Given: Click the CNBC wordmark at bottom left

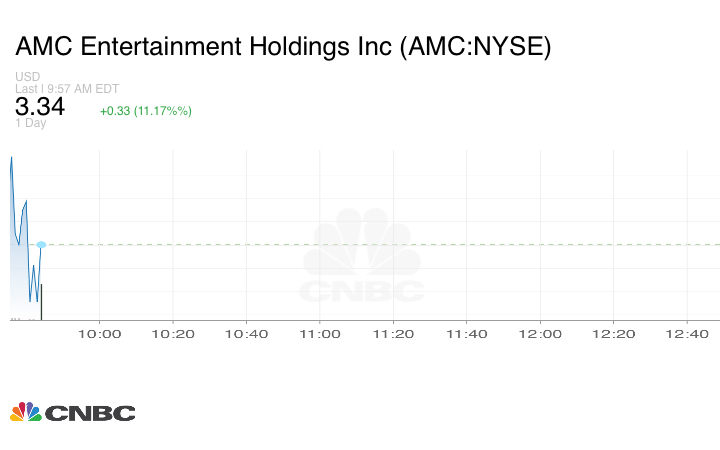Looking at the screenshot, I should pos(90,413).
